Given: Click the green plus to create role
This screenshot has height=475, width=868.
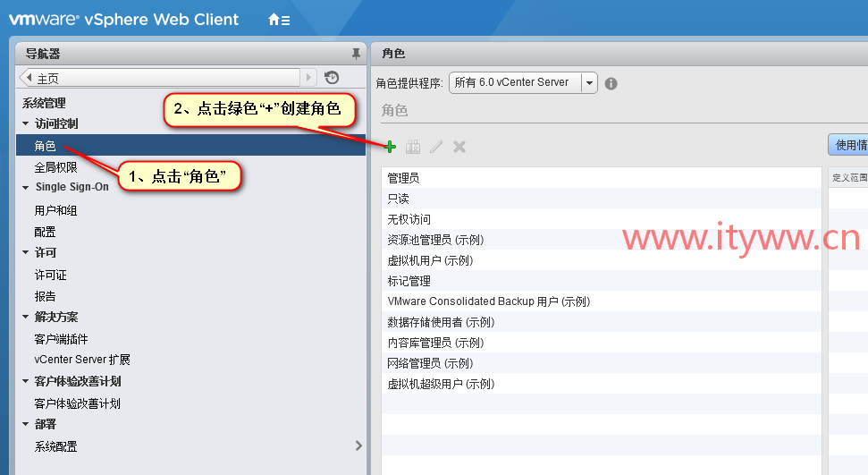Looking at the screenshot, I should click(x=391, y=147).
